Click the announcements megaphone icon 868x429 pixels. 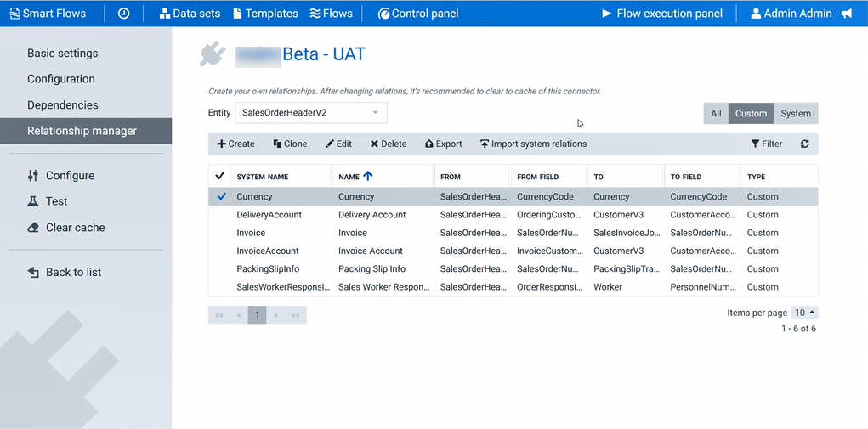pos(847,14)
